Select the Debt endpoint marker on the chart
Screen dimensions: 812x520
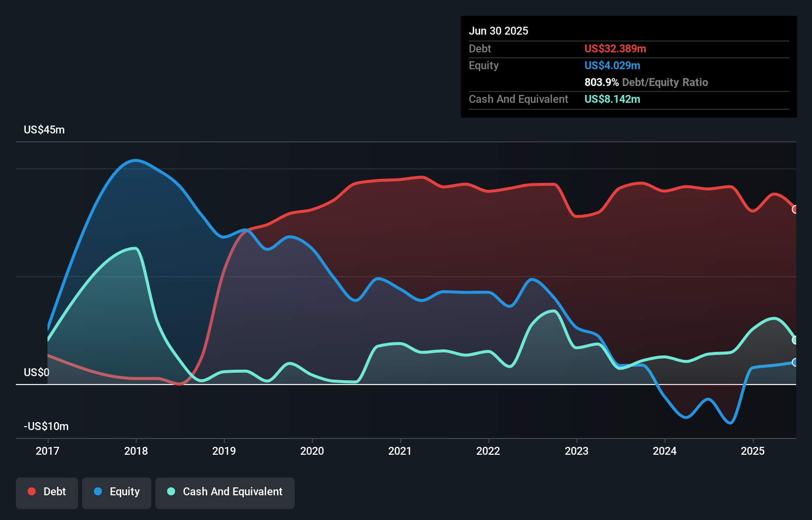(x=795, y=210)
